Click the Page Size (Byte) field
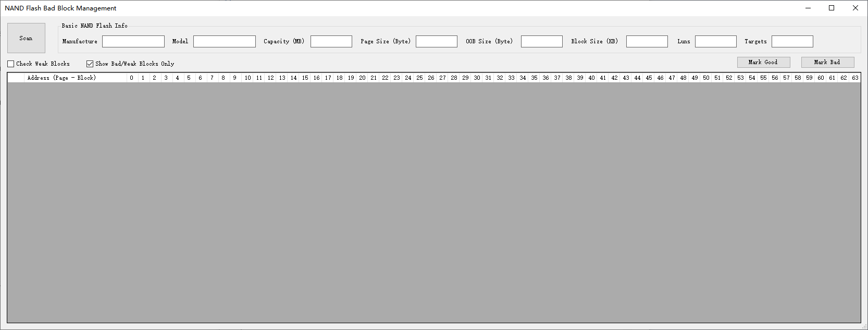 pos(436,41)
